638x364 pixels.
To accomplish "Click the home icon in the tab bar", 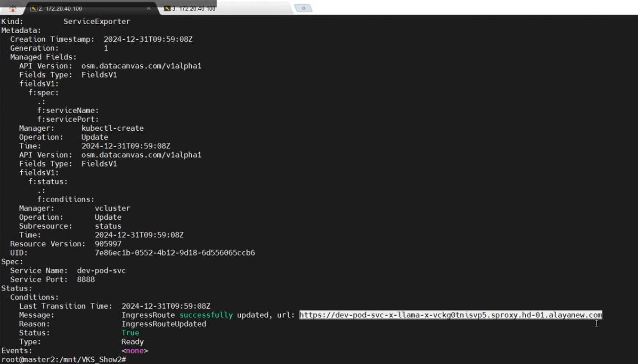I will [x=13, y=8].
